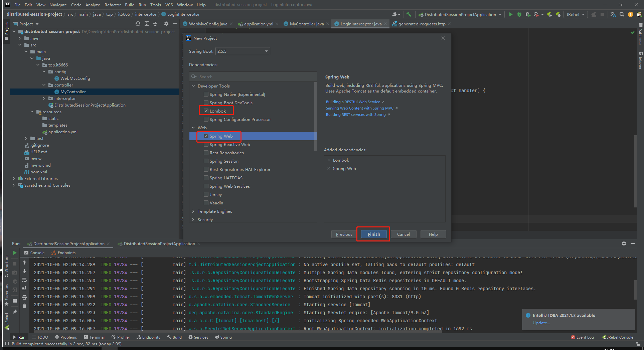The width and height of the screenshot is (644, 350).
Task: Switch to the MyController.java editor tab
Action: tap(307, 24)
